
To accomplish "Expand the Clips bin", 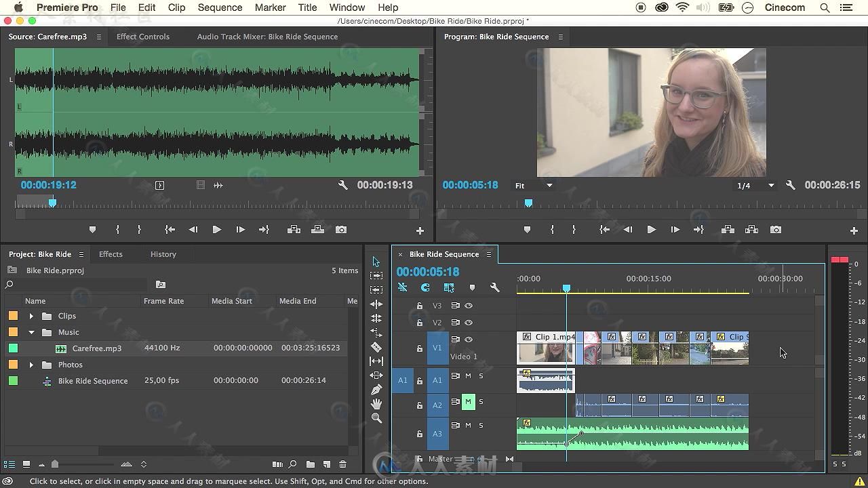I will [x=31, y=316].
